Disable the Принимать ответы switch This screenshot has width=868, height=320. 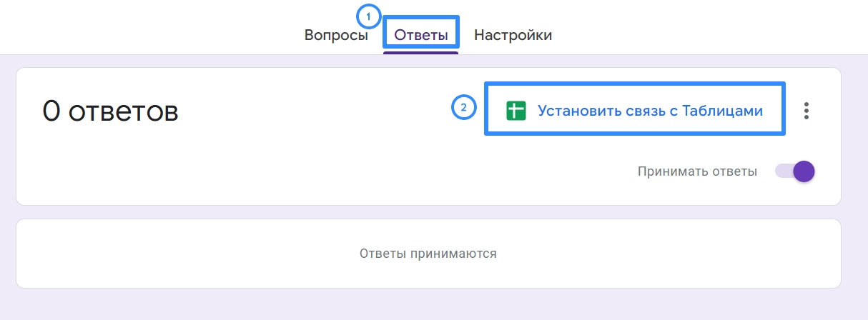coord(795,171)
